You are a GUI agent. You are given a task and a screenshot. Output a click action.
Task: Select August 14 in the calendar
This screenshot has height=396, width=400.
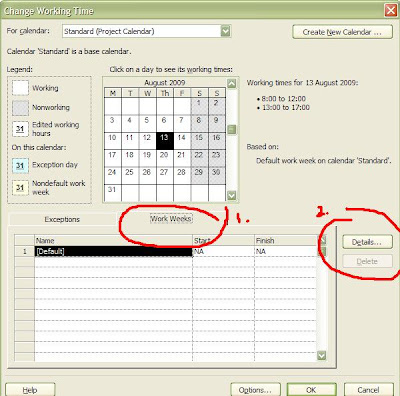[182, 141]
